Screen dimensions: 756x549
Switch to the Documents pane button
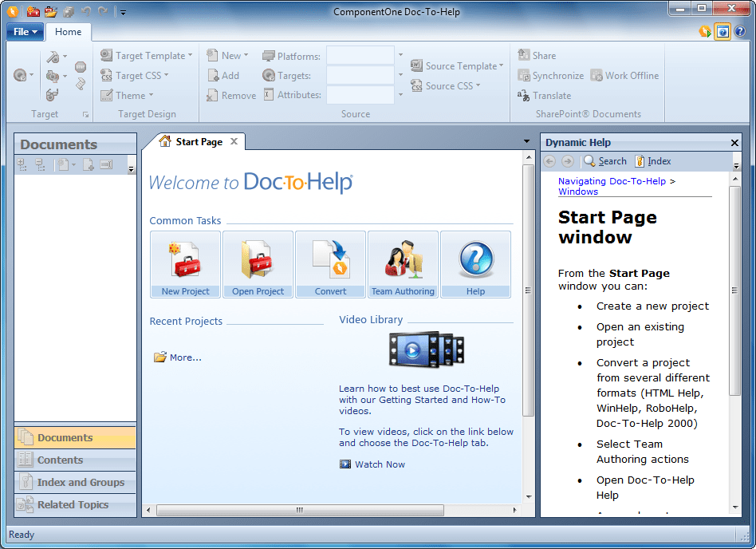click(x=75, y=437)
